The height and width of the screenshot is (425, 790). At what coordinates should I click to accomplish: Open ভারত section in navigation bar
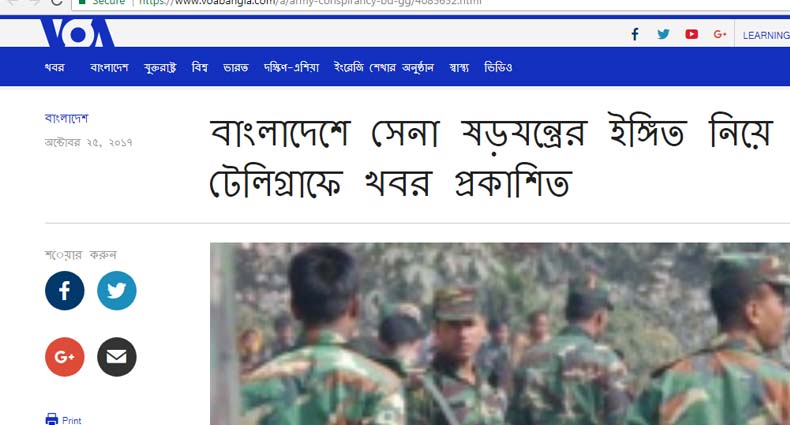tap(236, 67)
